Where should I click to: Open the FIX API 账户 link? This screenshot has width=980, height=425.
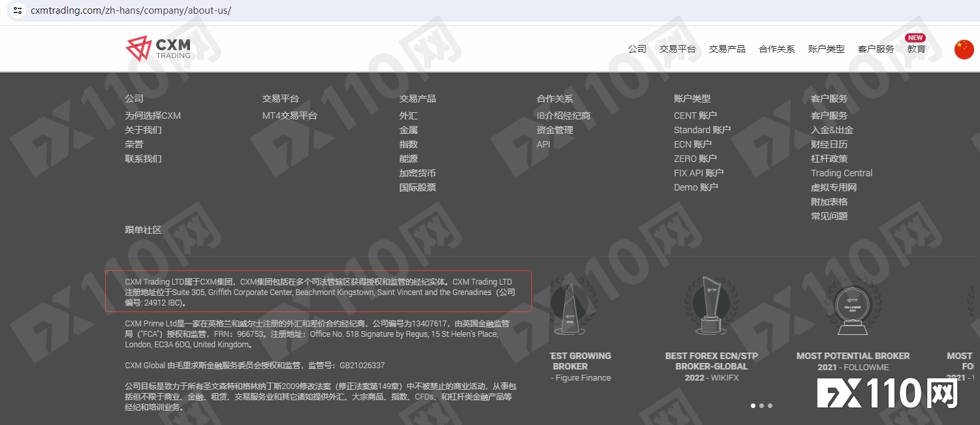(x=699, y=173)
